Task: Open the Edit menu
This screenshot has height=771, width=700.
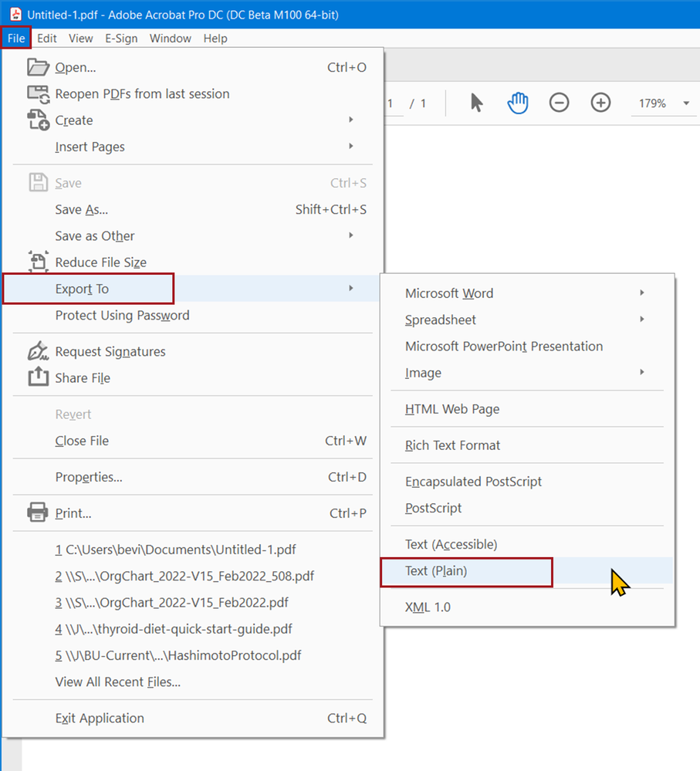Action: (x=46, y=38)
